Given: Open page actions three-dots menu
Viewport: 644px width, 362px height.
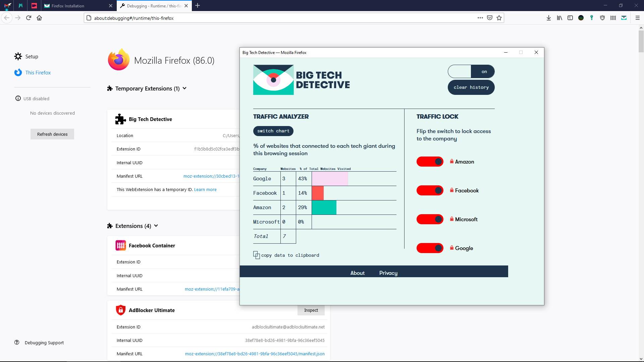Looking at the screenshot, I should [x=480, y=18].
